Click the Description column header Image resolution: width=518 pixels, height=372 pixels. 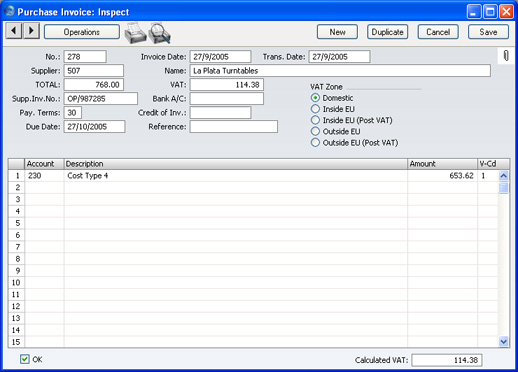(x=235, y=164)
